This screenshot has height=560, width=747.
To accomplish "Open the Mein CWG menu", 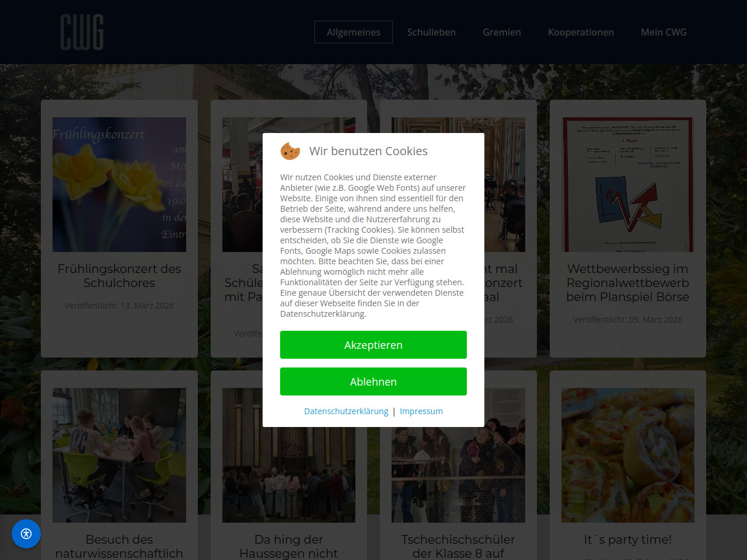I will (x=664, y=32).
